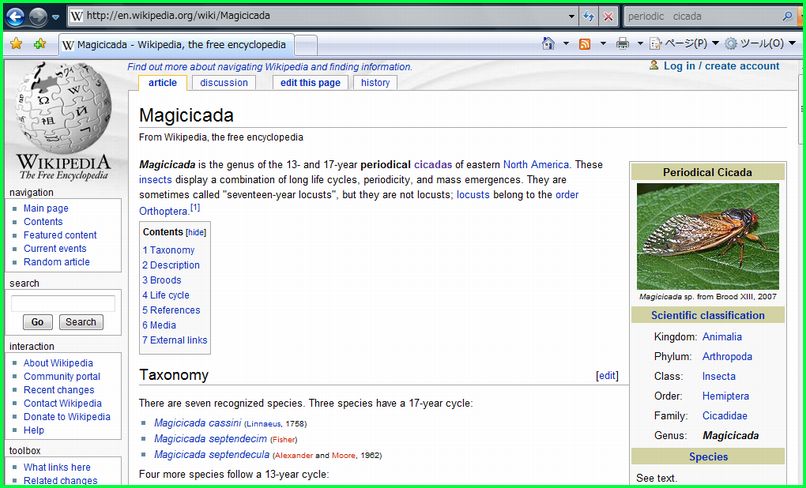Viewport: 806px width, 488px height.
Task: Hide the Contents box with [hide]
Action: click(196, 232)
